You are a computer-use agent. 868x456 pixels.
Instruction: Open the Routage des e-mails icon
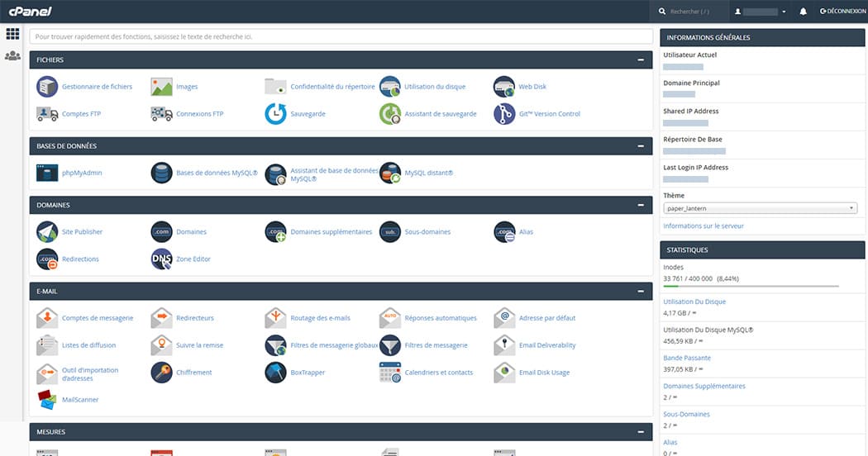tap(275, 318)
